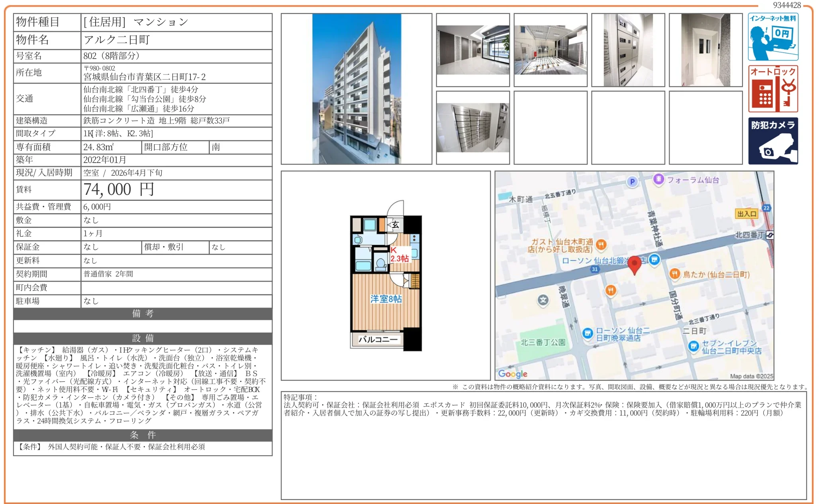This screenshot has height=504, width=819.
Task: Click the Google logo on the map
Action: point(512,374)
